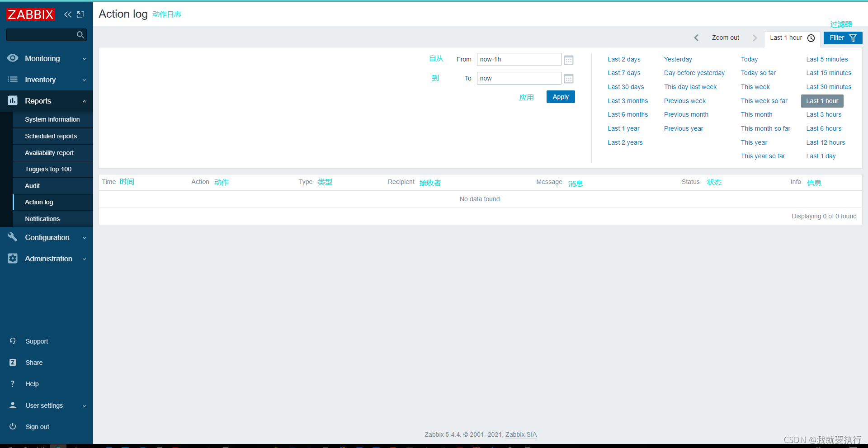868x448 pixels.
Task: Click the Time column header
Action: 109,182
